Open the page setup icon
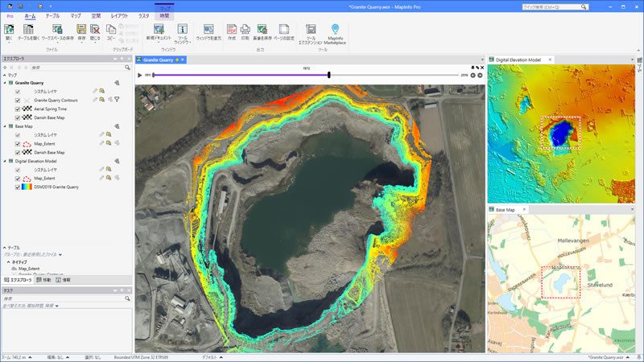The width and height of the screenshot is (644, 362). point(284,32)
